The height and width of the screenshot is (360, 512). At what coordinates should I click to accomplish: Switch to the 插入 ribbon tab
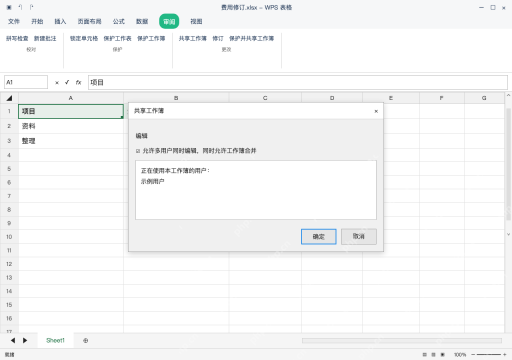60,21
